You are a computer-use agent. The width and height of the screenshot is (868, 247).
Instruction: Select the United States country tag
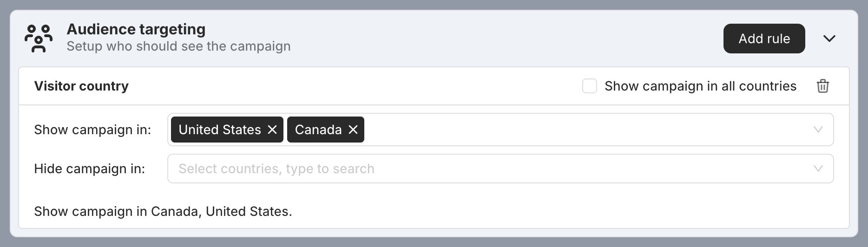[219, 130]
